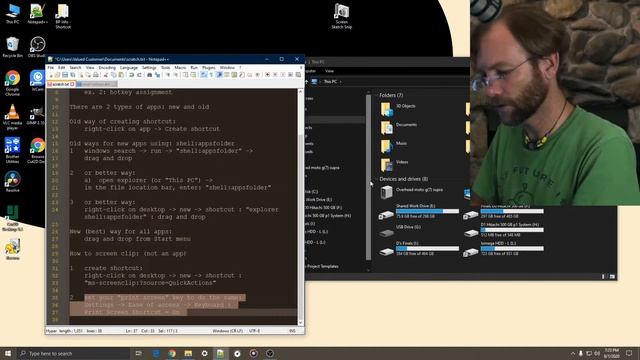Select the Recycle Bin desktop icon

pos(13,47)
